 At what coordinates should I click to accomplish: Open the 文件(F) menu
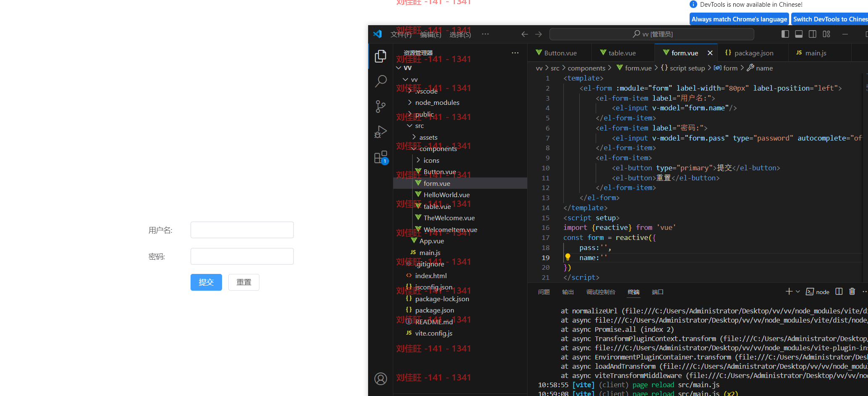[x=401, y=34]
